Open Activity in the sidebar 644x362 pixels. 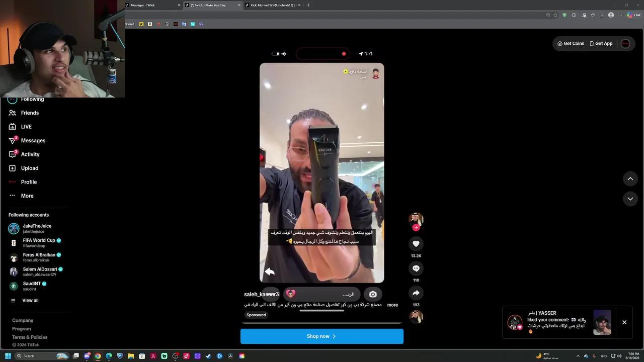pos(30,154)
